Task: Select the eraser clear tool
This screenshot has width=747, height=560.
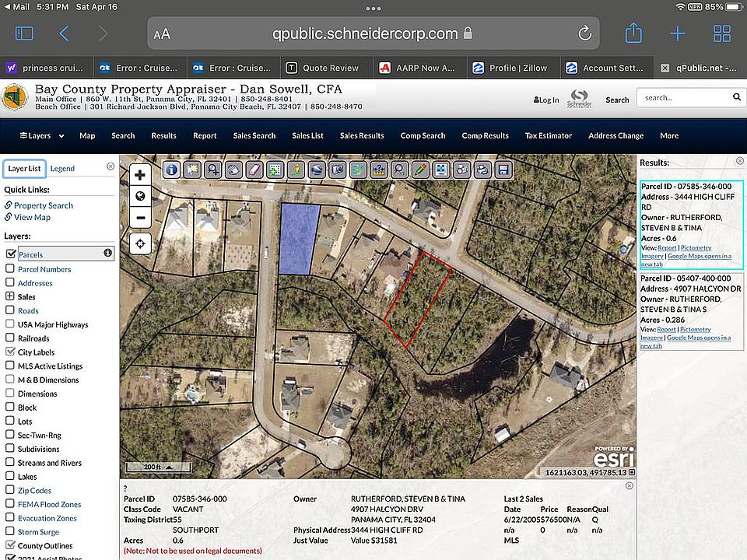Action: point(254,169)
